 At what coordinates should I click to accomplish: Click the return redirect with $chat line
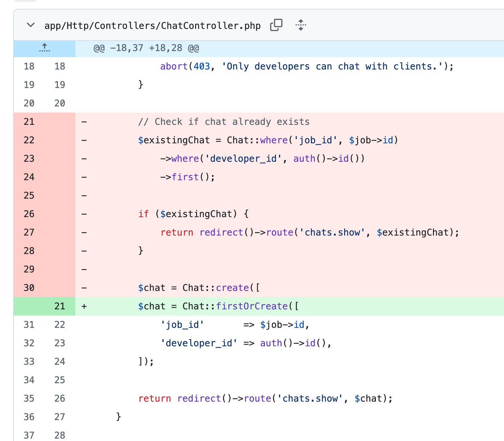tap(265, 399)
